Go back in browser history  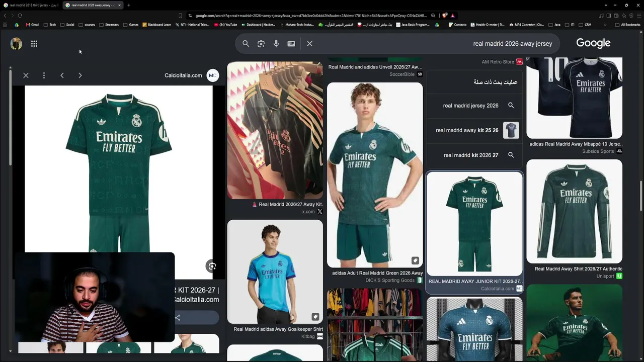point(5,16)
